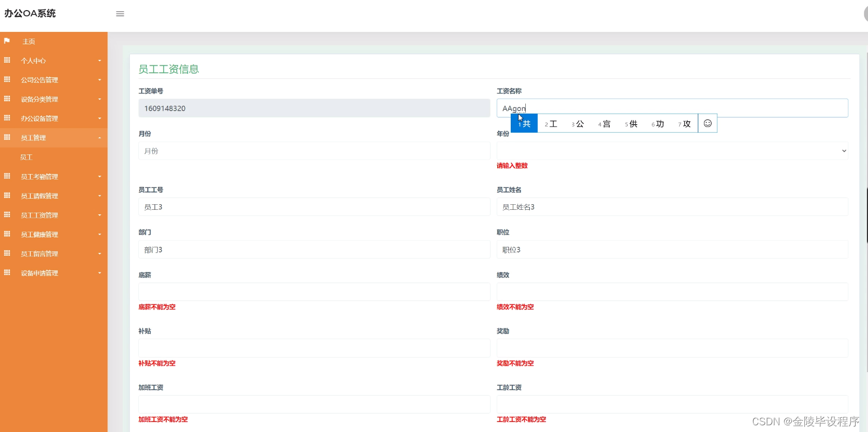Click the grid icon next to 设备申请管理
The image size is (868, 432).
pyautogui.click(x=6, y=273)
